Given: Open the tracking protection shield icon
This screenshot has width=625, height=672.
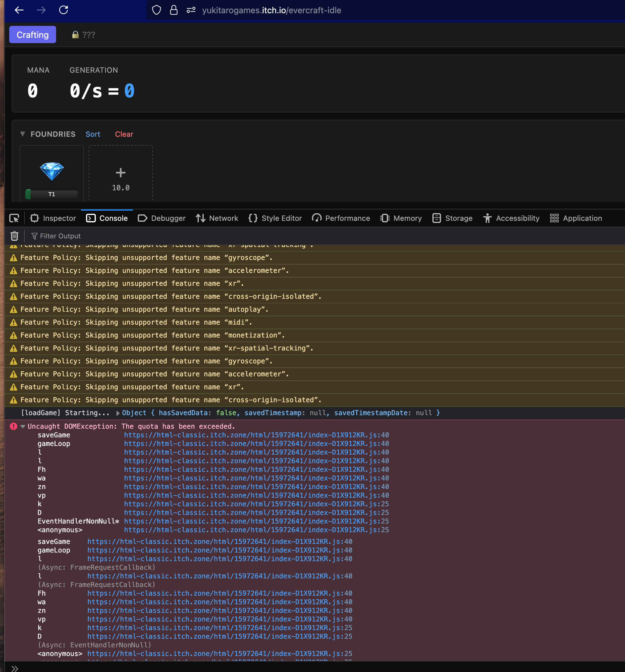Looking at the screenshot, I should pos(156,10).
